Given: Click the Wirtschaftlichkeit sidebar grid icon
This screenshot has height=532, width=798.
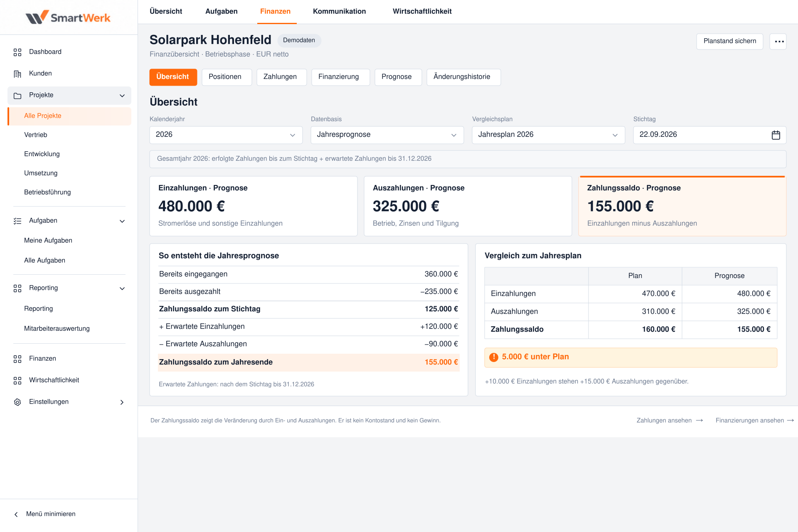Looking at the screenshot, I should (x=17, y=381).
